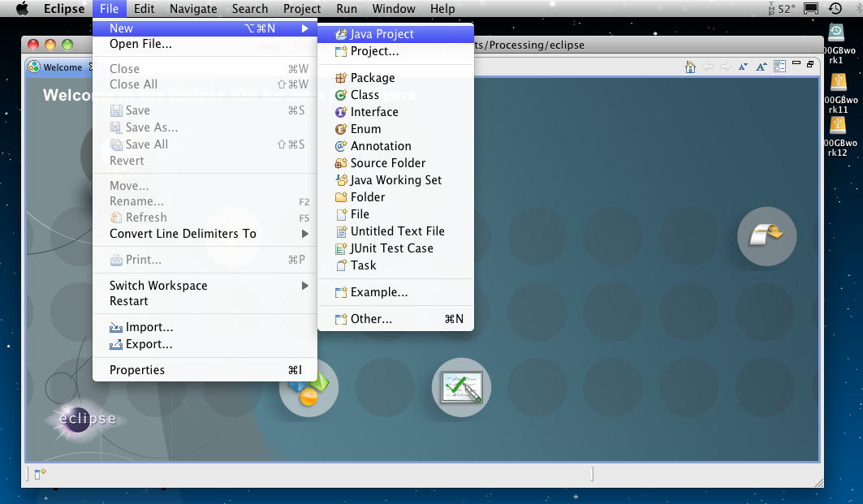
Task: Create a new Enum
Action: (395, 129)
